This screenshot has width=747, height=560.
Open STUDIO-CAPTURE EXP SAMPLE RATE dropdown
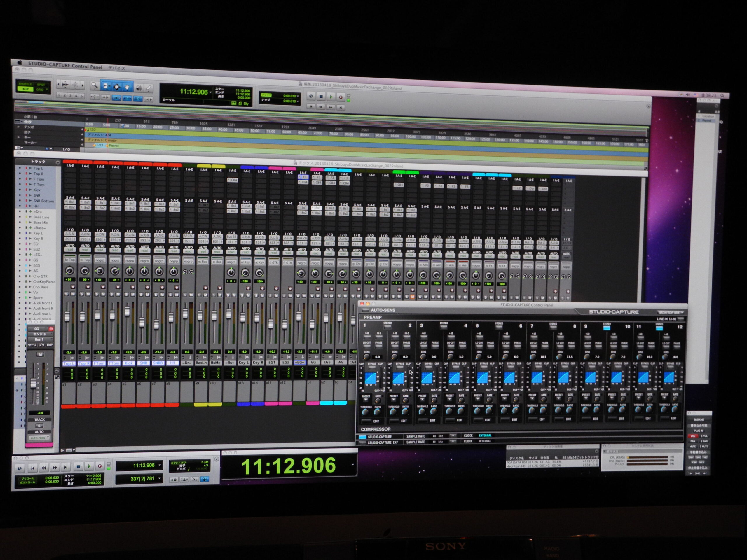(453, 442)
